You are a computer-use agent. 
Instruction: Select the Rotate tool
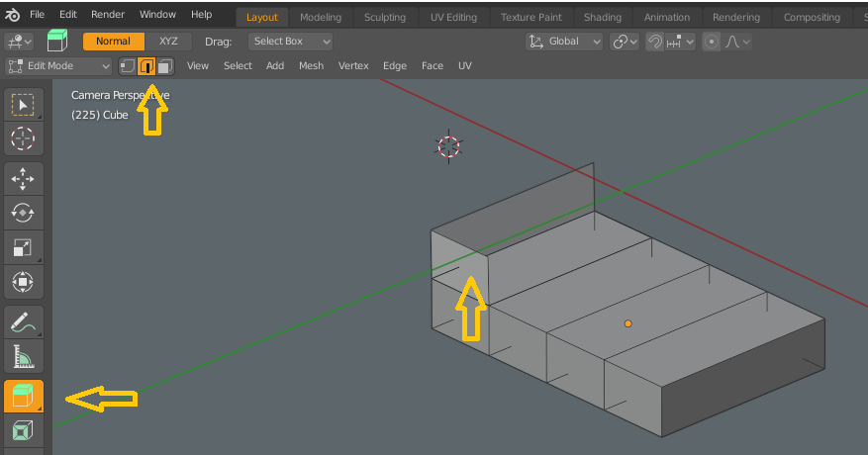coord(23,213)
